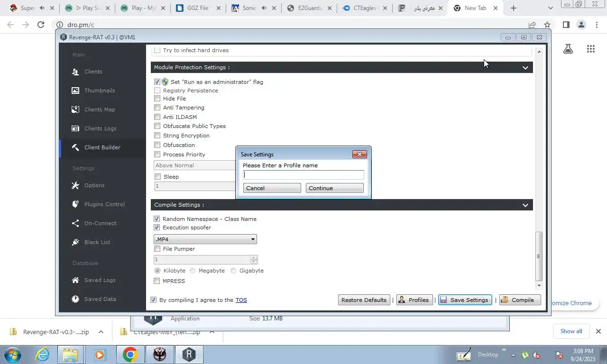Click the Chrome reload page icon

(41, 25)
